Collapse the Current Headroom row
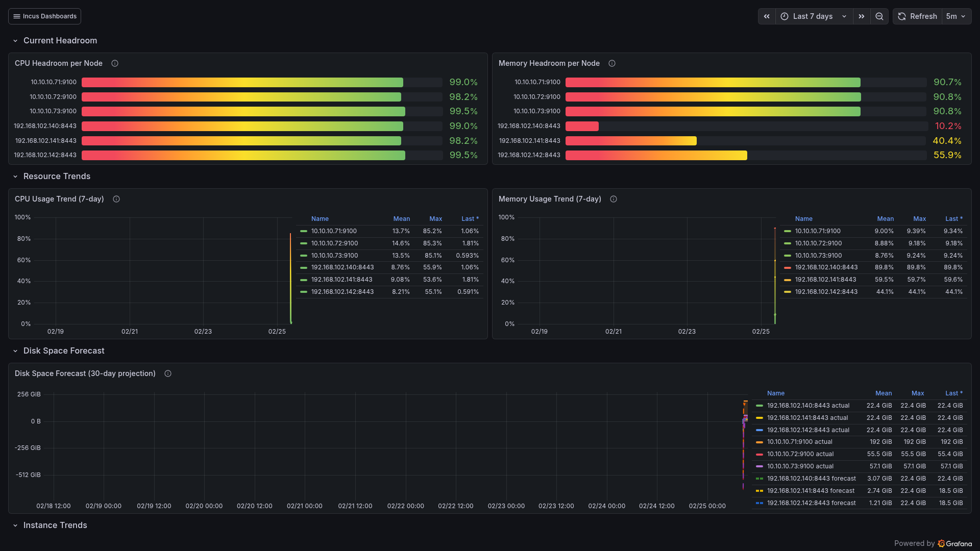This screenshot has width=980, height=551. pyautogui.click(x=15, y=41)
